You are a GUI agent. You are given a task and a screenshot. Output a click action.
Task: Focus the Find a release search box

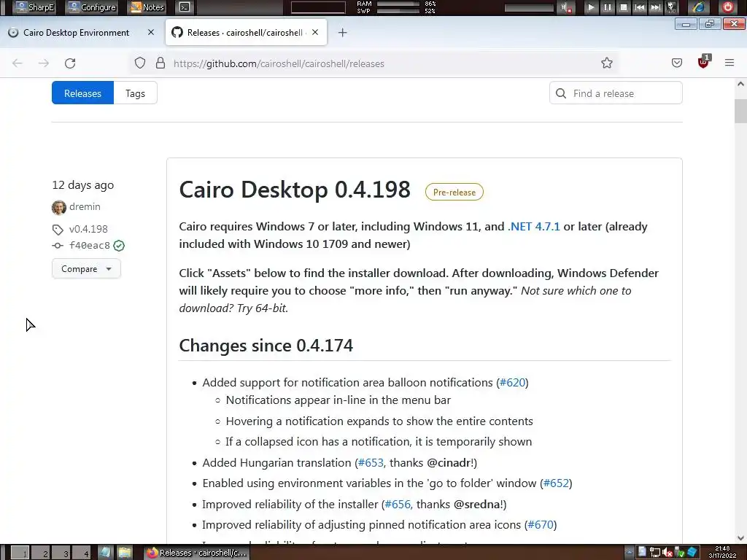pyautogui.click(x=616, y=93)
